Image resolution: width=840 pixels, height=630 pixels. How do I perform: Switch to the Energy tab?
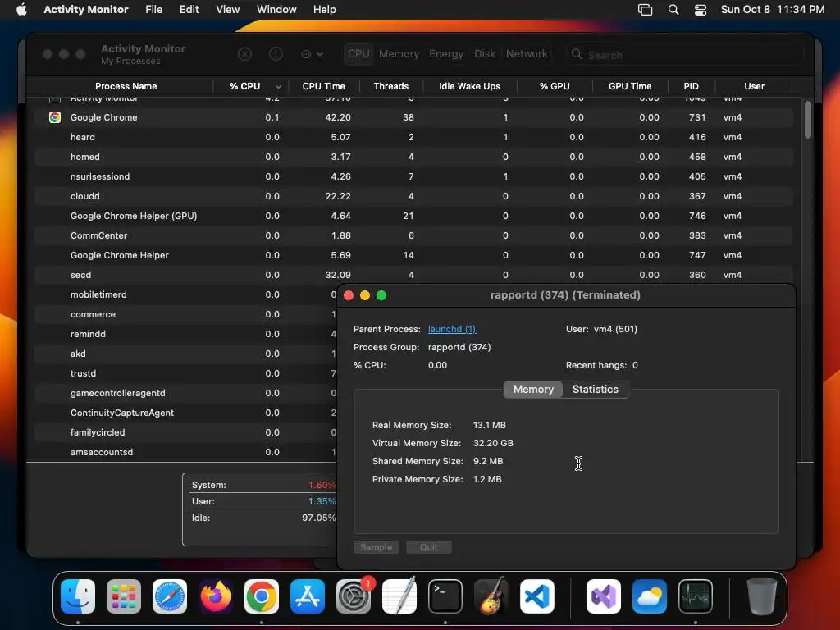click(446, 54)
